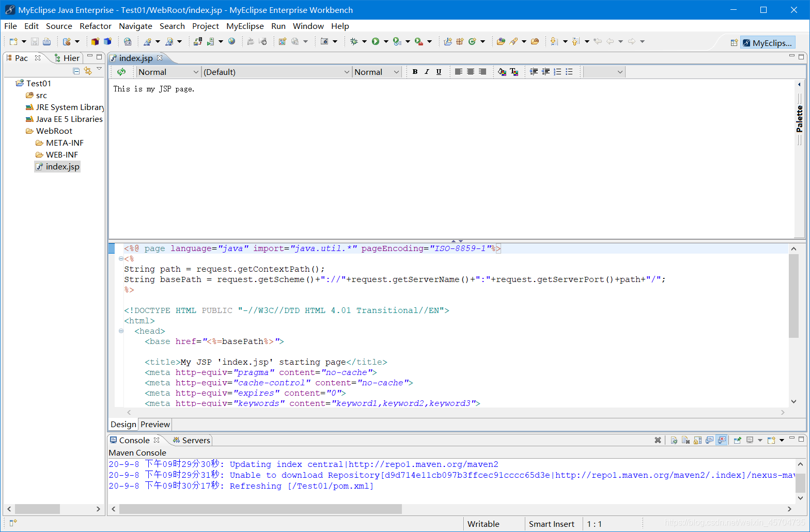The width and height of the screenshot is (810, 532).
Task: Click the Open Perspective icon
Action: point(734,43)
